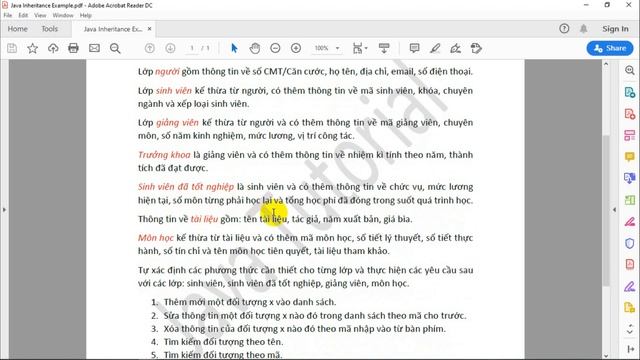Image resolution: width=640 pixels, height=360 pixels.
Task: Click the vertical scrollbar thumb
Action: pyautogui.click(x=606, y=210)
